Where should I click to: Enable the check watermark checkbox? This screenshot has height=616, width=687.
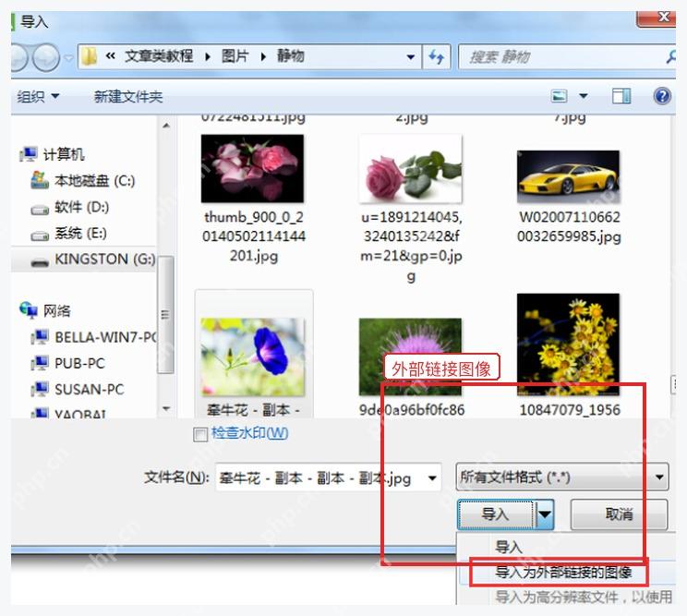point(200,435)
